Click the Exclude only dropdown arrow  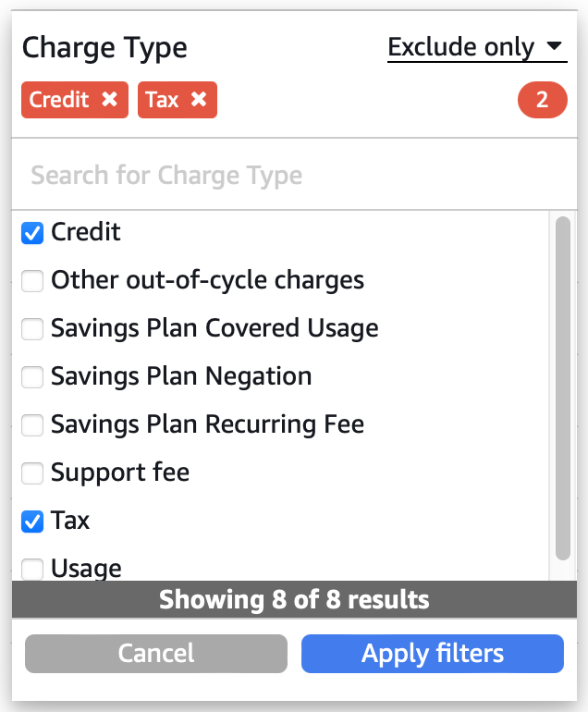coord(554,46)
